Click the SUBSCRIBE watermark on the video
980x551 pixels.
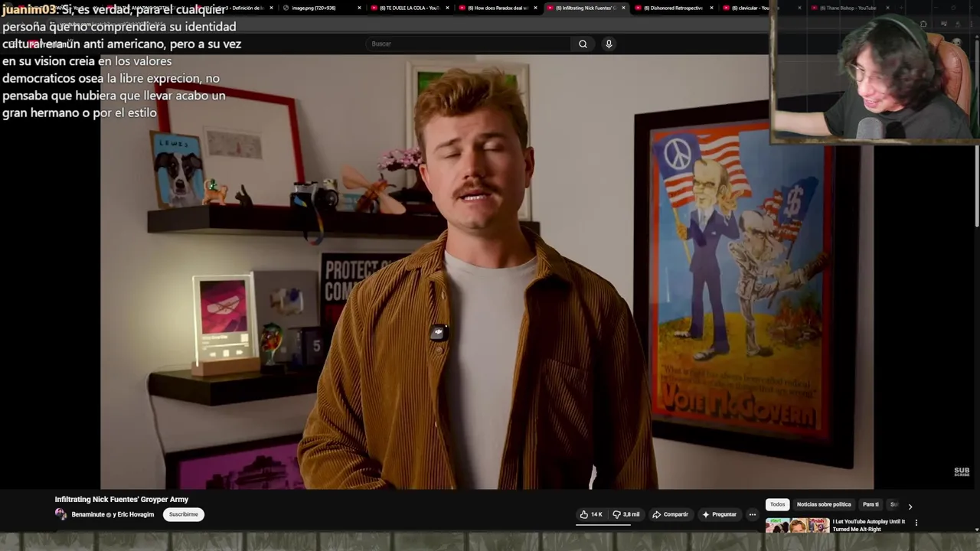(x=962, y=471)
